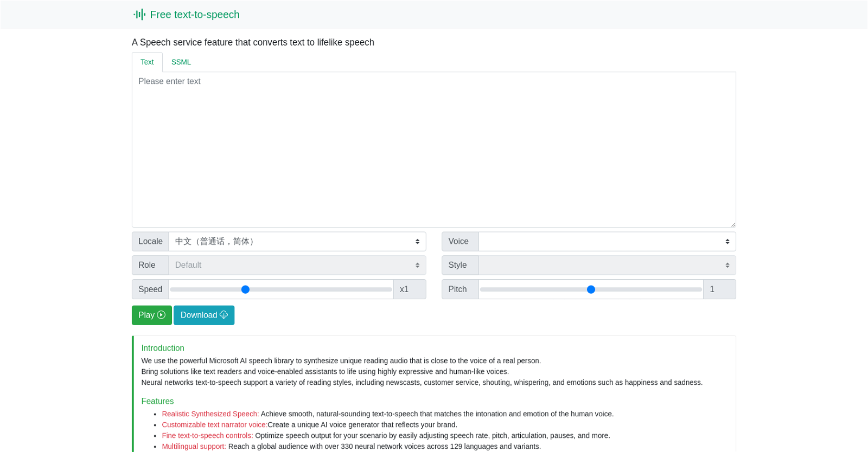868x452 pixels.
Task: Click the textarea resize handle corner
Action: [x=733, y=224]
